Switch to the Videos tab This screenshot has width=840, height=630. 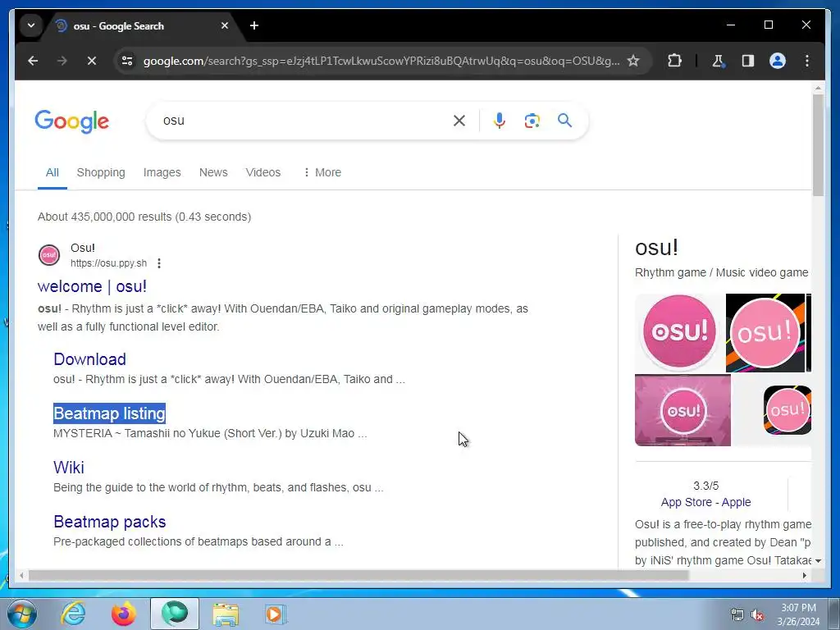pos(263,172)
